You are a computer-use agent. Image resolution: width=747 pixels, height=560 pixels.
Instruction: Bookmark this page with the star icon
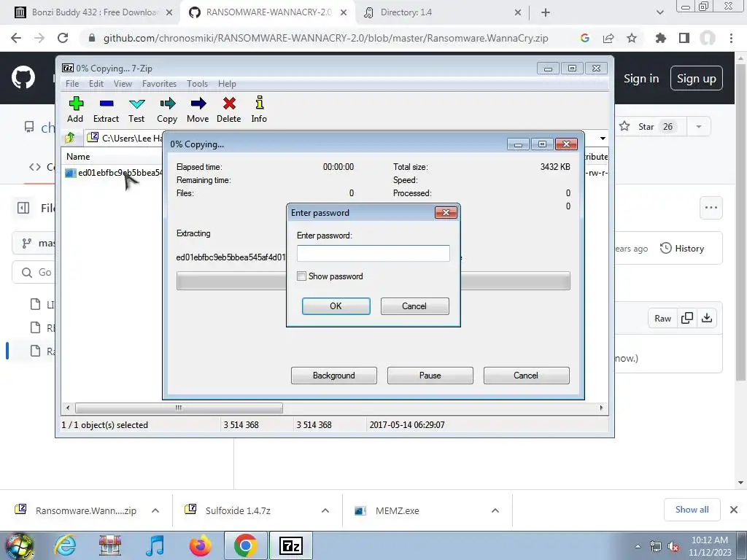click(632, 38)
